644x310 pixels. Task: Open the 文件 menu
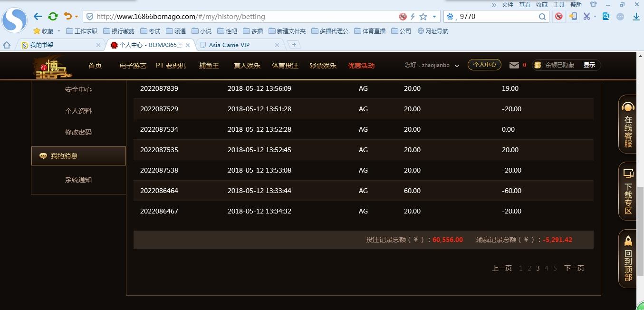(x=508, y=5)
